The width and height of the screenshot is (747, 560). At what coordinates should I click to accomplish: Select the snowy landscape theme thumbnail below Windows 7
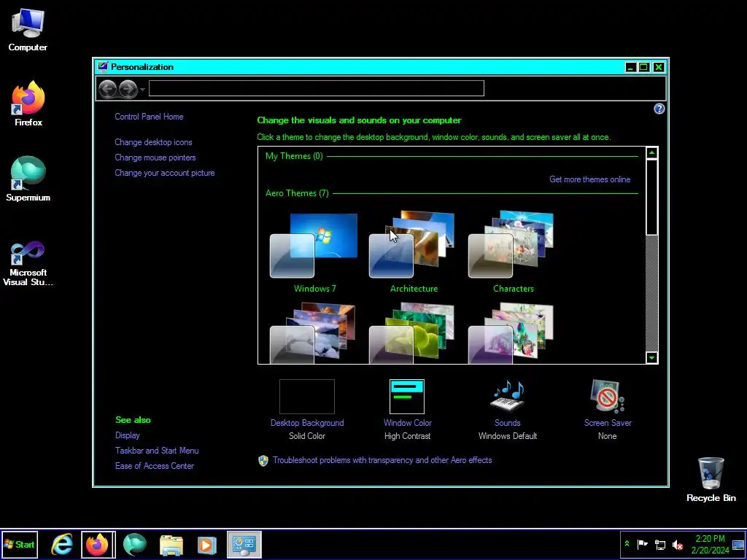pos(313,333)
